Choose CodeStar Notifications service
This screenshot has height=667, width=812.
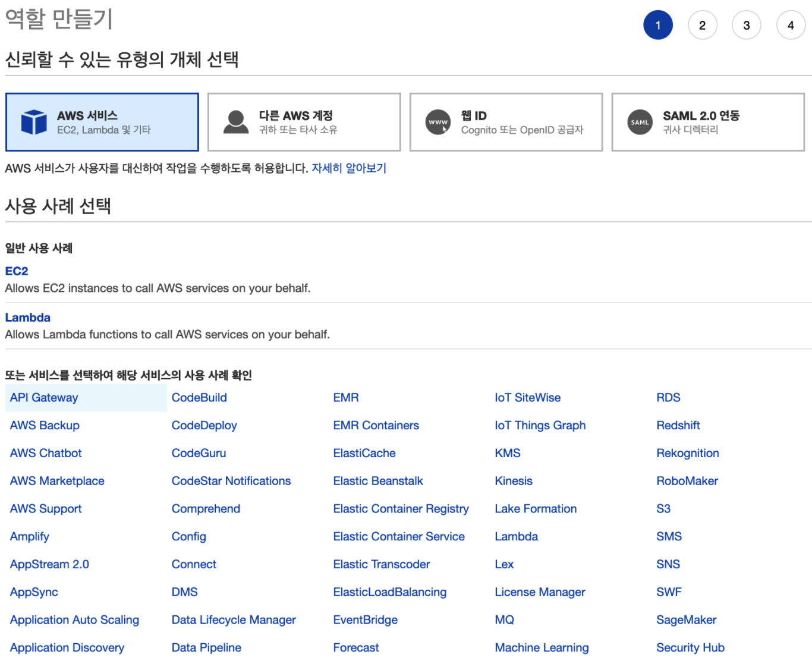(231, 481)
